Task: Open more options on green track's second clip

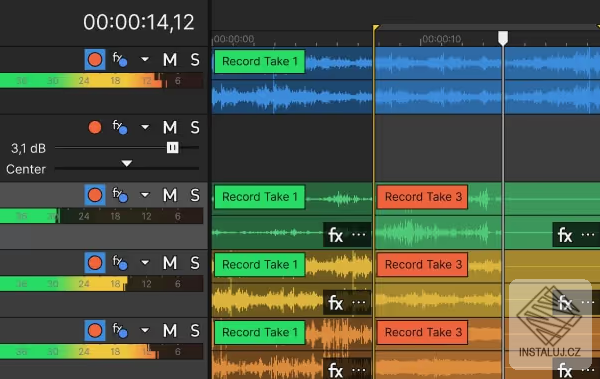Action: [x=588, y=234]
